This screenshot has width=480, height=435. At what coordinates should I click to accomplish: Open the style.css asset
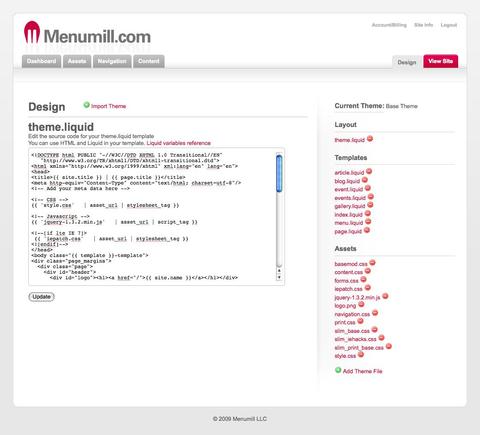(x=345, y=356)
